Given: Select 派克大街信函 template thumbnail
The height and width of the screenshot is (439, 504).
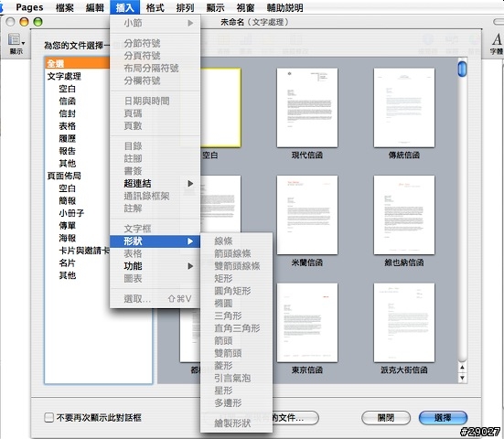Looking at the screenshot, I should coord(404,323).
